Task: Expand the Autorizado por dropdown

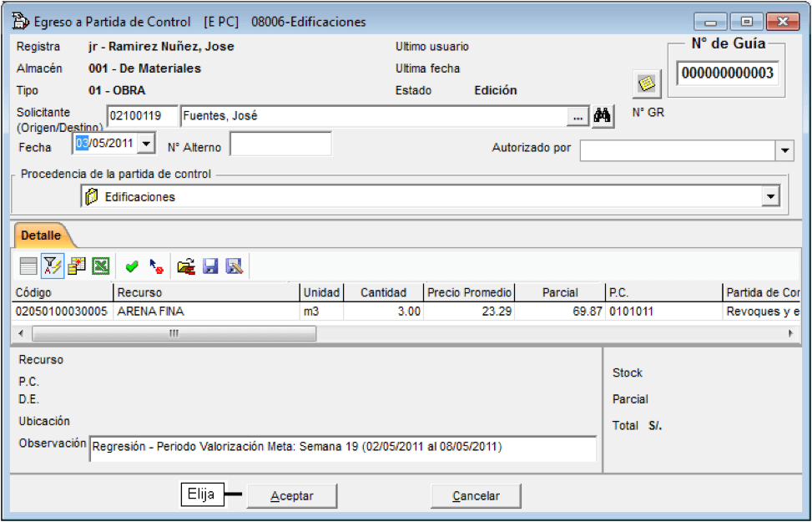Action: pos(785,151)
